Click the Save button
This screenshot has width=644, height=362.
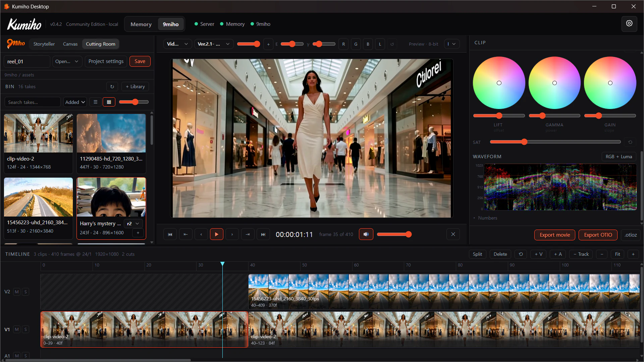(x=140, y=61)
